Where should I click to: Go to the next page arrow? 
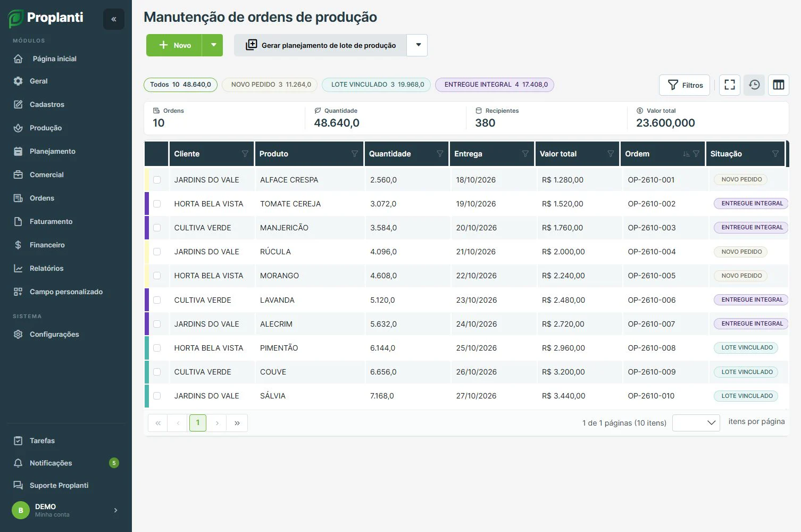pyautogui.click(x=217, y=423)
